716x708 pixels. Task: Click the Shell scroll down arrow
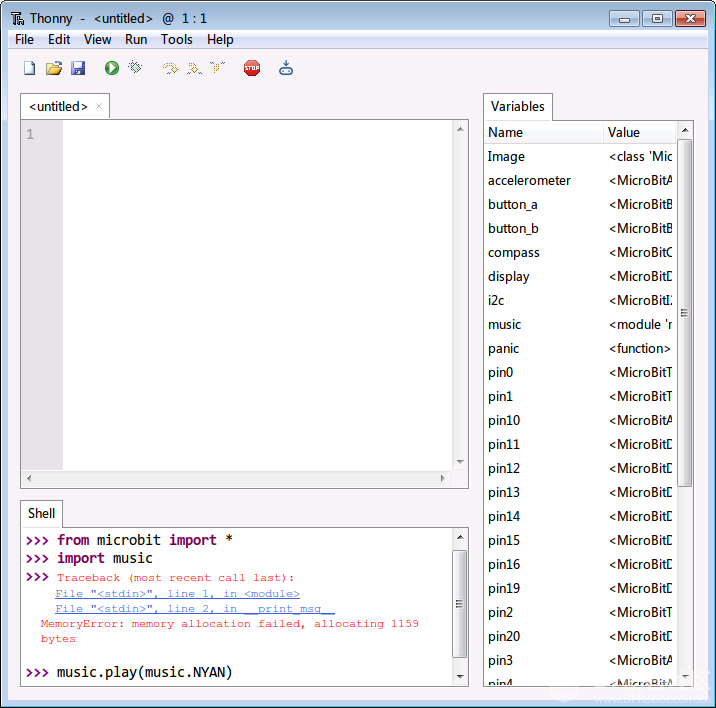click(460, 676)
